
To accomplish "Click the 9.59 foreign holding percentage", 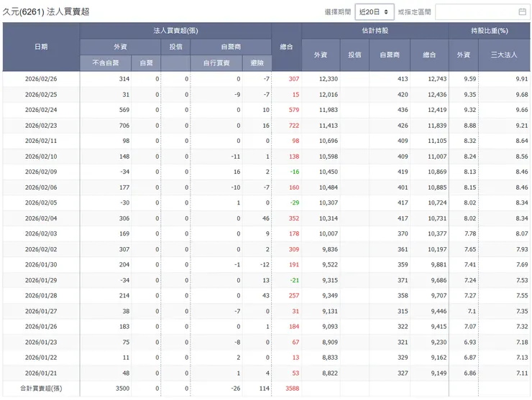I will 470,79.
